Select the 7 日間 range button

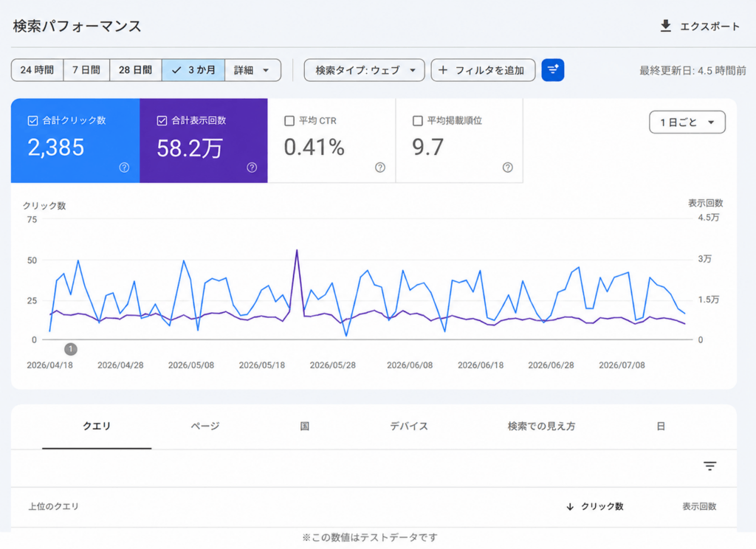click(86, 70)
